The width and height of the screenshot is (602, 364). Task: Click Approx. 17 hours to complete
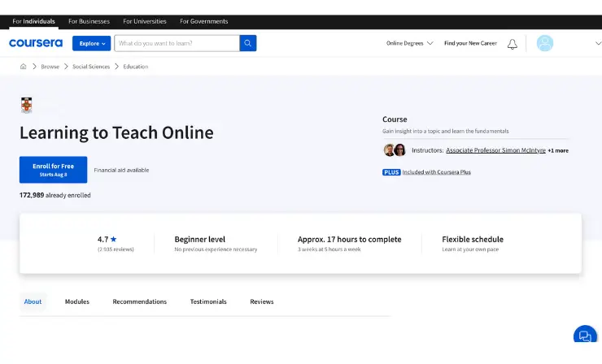pos(349,240)
